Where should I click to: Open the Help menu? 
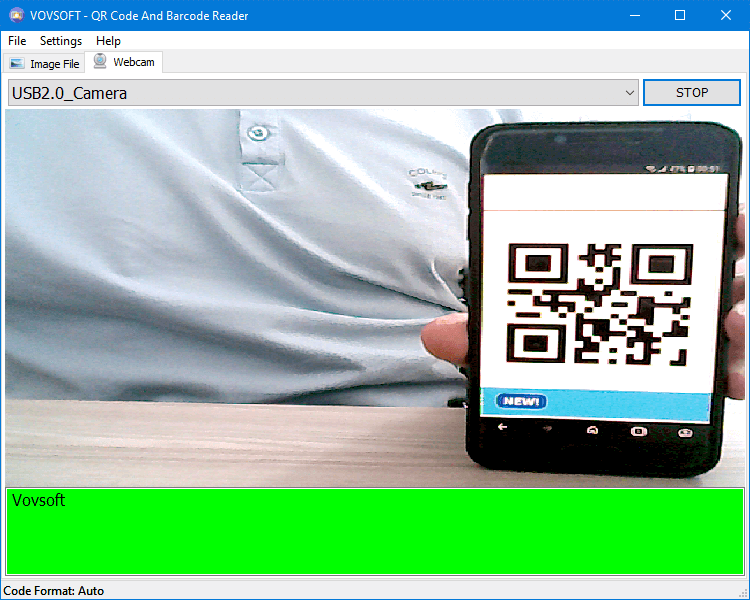point(108,41)
